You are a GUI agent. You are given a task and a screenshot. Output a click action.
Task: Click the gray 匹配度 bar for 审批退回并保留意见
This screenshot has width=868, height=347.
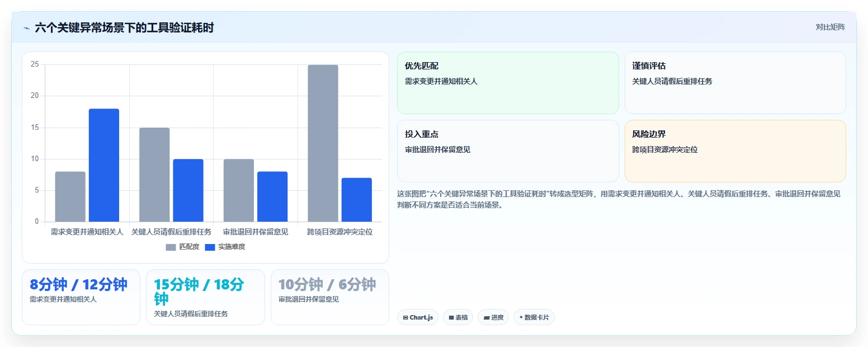point(239,190)
